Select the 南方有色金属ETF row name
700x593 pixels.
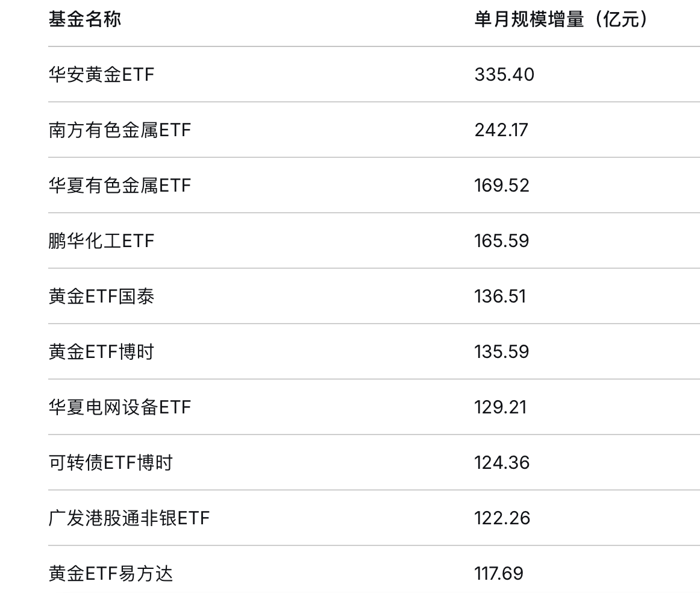pos(119,130)
